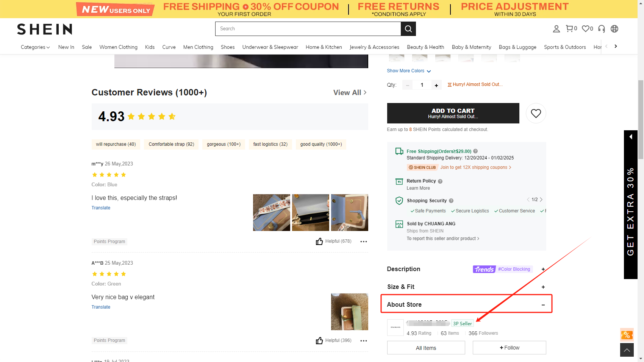Screen dimensions: 644x362
Task: Click ADD TO CART button
Action: [x=453, y=113]
